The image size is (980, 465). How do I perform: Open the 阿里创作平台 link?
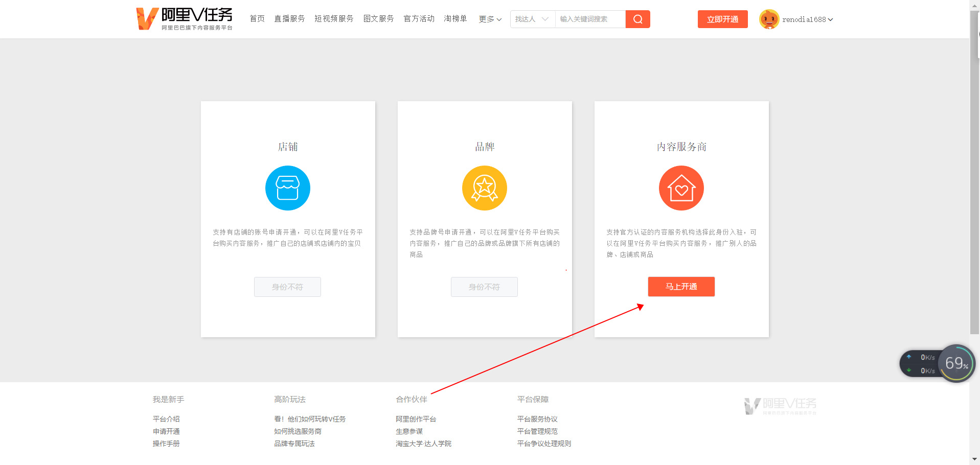(x=416, y=419)
